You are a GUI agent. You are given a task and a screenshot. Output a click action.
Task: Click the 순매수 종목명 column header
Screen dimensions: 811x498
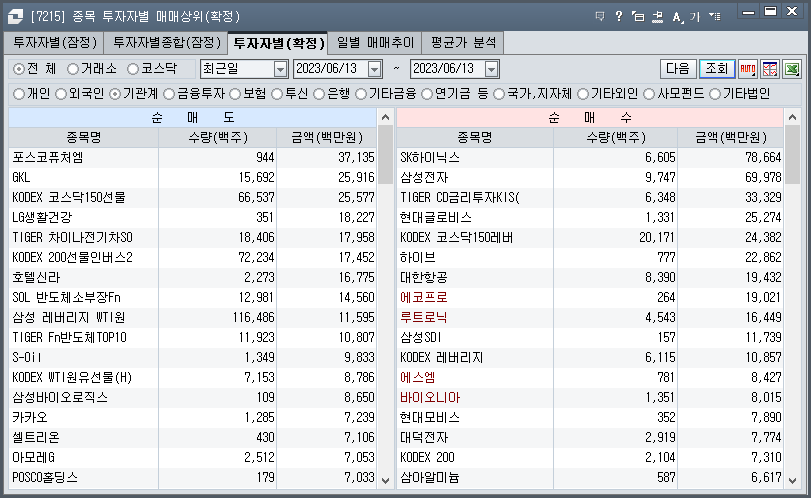click(474, 138)
